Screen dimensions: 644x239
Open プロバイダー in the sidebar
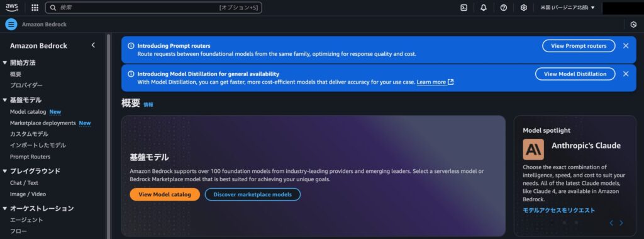(26, 86)
